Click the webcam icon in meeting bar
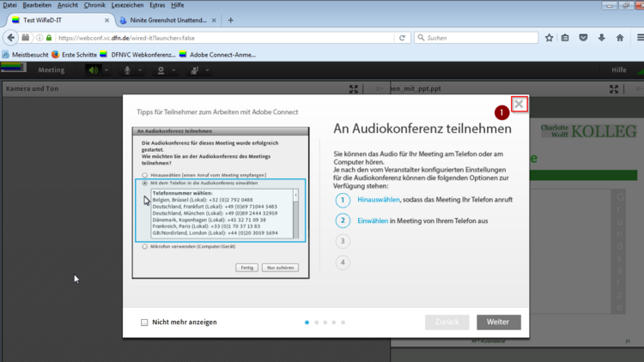Viewport: 644px width, 362px height. point(161,70)
